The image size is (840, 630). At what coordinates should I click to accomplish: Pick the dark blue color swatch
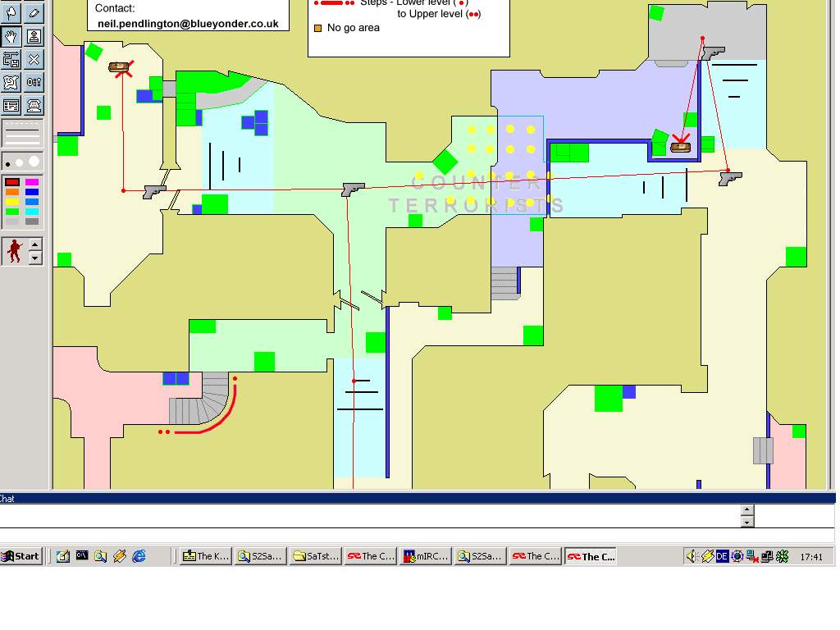pyautogui.click(x=32, y=192)
